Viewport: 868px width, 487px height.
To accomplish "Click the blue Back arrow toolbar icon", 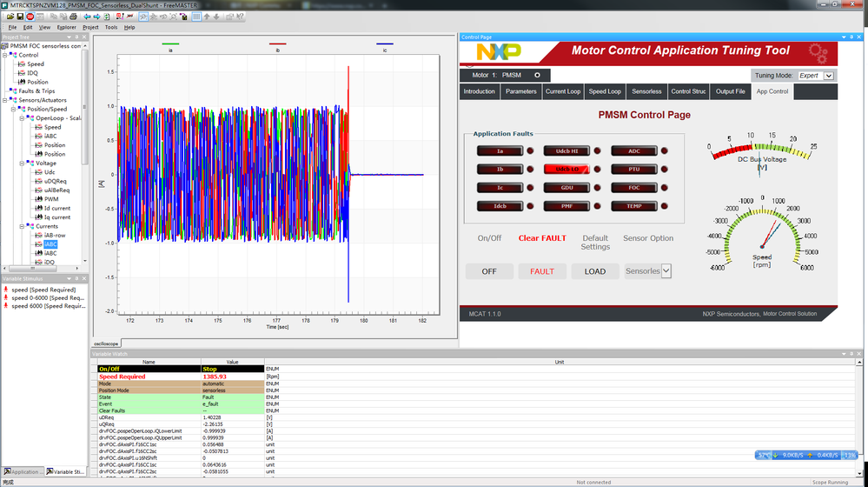I will tap(87, 17).
